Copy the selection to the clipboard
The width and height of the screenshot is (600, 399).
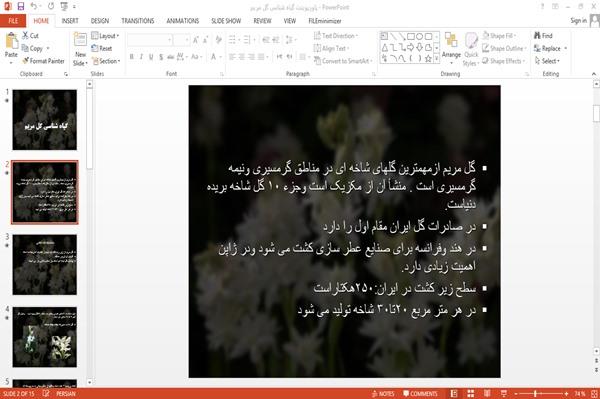[x=32, y=48]
